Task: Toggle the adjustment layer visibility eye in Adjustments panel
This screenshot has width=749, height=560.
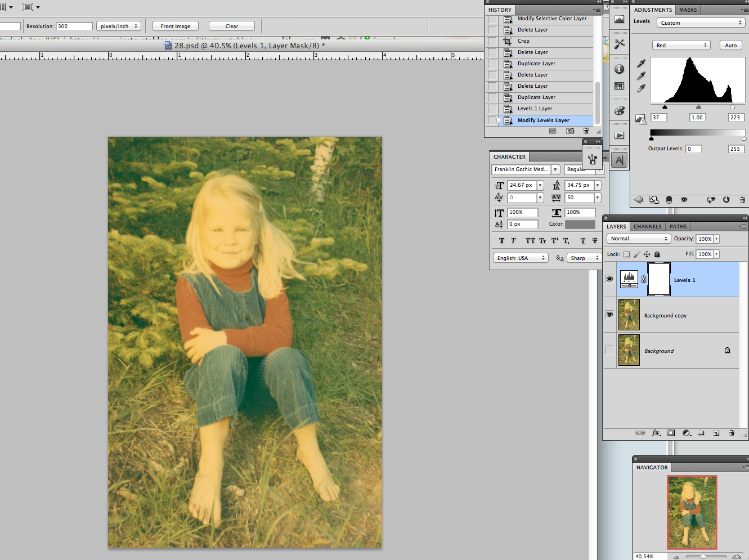Action: 684,200
